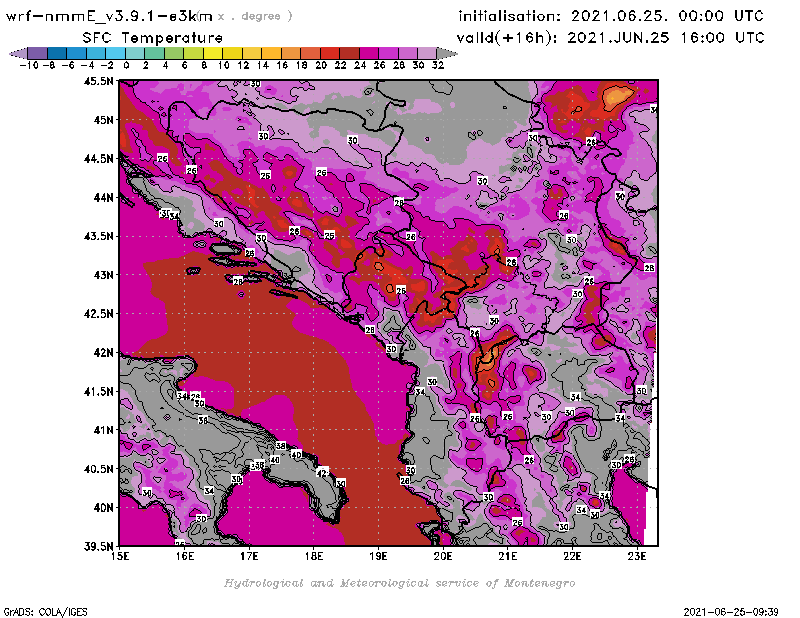Pick the dark red swatch between 22 and 24
The image size is (800, 618).
point(350,54)
